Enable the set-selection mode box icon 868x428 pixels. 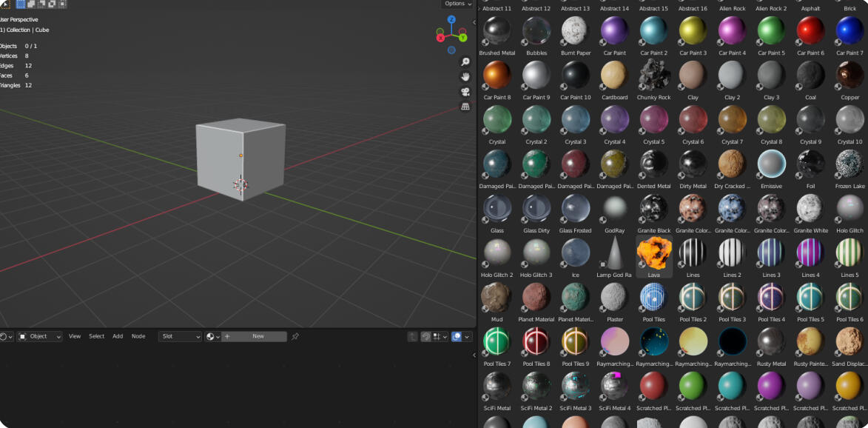tap(21, 4)
